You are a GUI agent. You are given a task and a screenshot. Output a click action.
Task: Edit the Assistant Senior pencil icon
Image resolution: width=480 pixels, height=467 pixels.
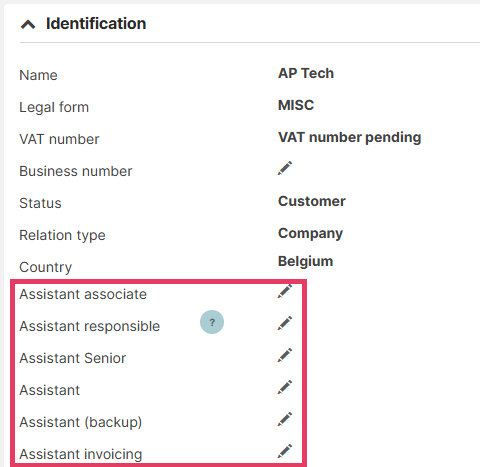(285, 355)
